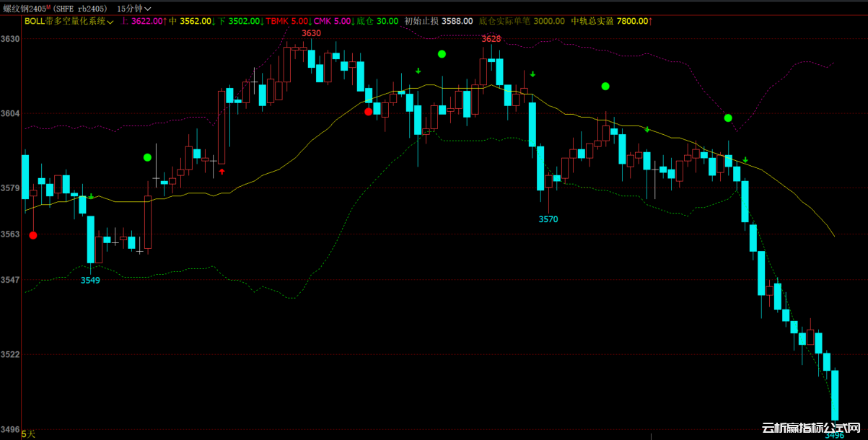Click the 中轨总实盈 7800.00 indicator value
868x440 pixels.
coord(611,22)
